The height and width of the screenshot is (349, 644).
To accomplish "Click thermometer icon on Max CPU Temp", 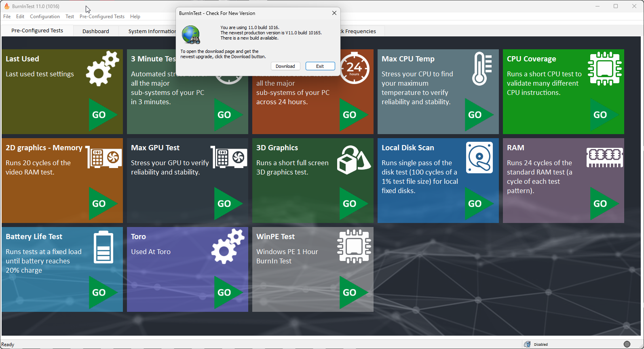I will [x=482, y=68].
